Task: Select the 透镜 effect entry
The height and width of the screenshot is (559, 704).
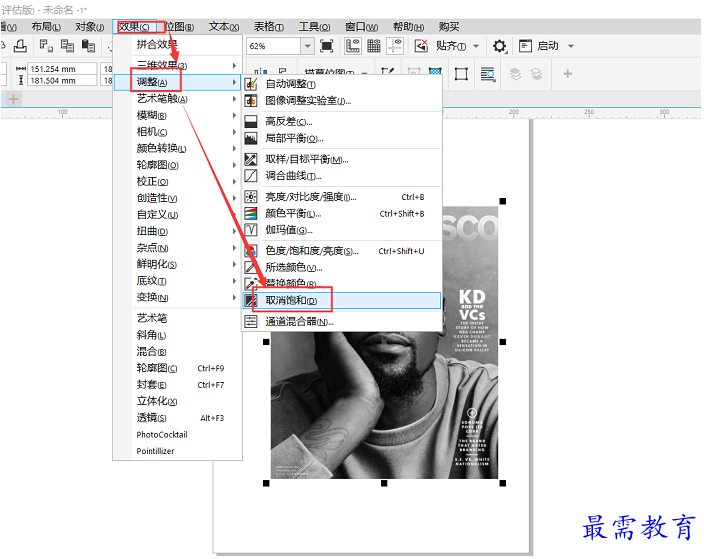Action: point(177,418)
